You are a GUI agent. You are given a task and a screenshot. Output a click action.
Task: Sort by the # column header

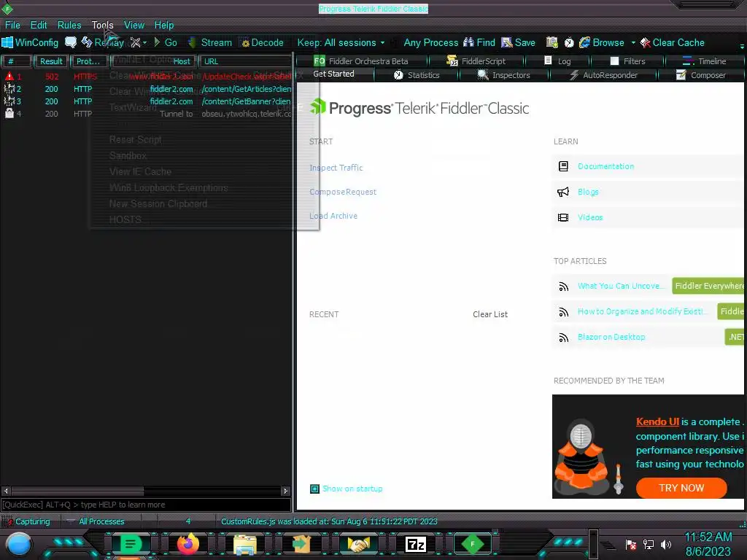16,61
